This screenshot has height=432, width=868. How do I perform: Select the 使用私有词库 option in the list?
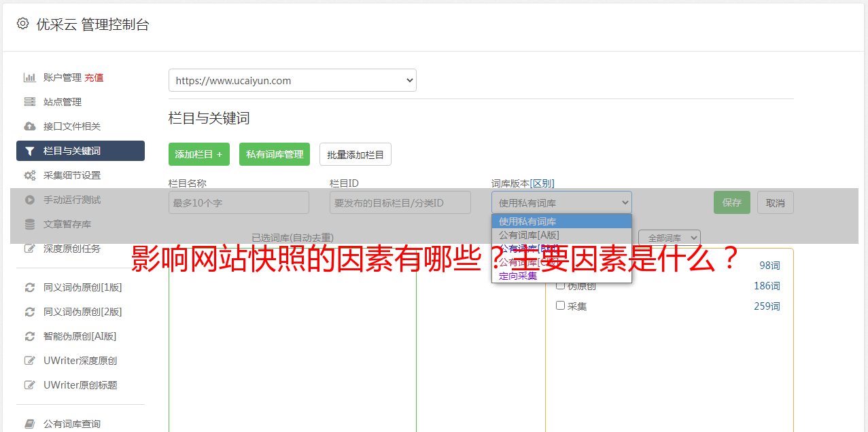[x=561, y=221]
